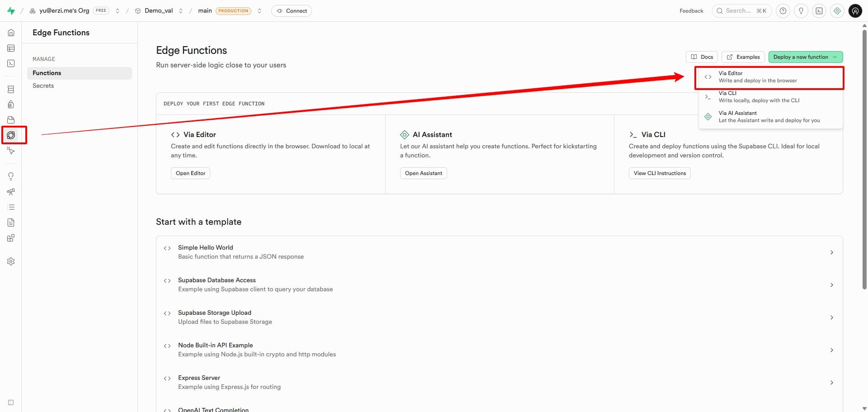Expand the Demo_val project switcher chevrons
Screen dimensions: 868x412
181,11
